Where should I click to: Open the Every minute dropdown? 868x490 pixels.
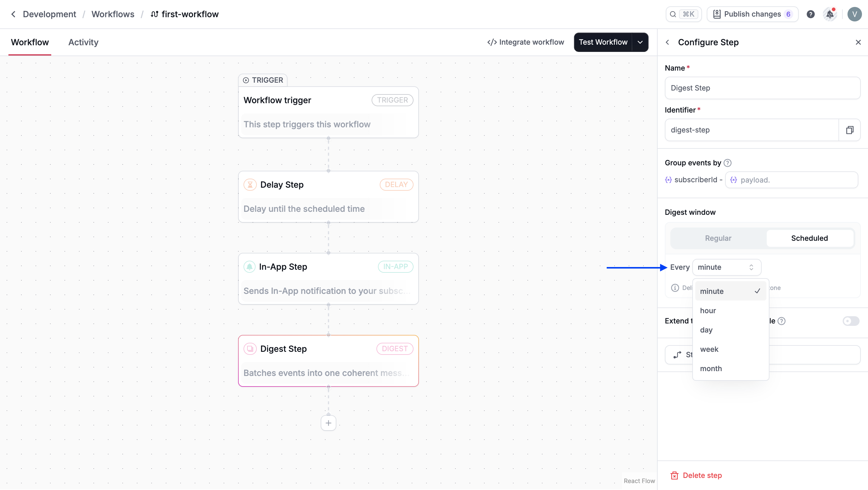click(x=726, y=267)
